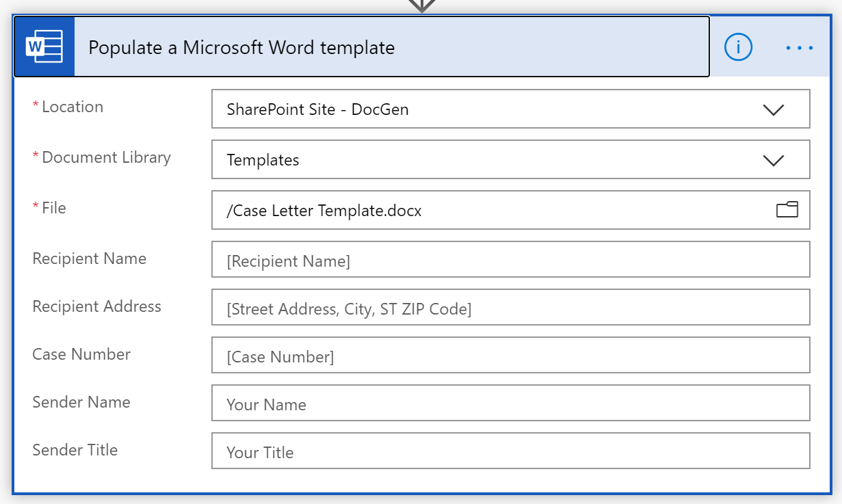Screen dimensions: 842x504
Task: Open the three-dot more options menu
Action: click(x=799, y=48)
